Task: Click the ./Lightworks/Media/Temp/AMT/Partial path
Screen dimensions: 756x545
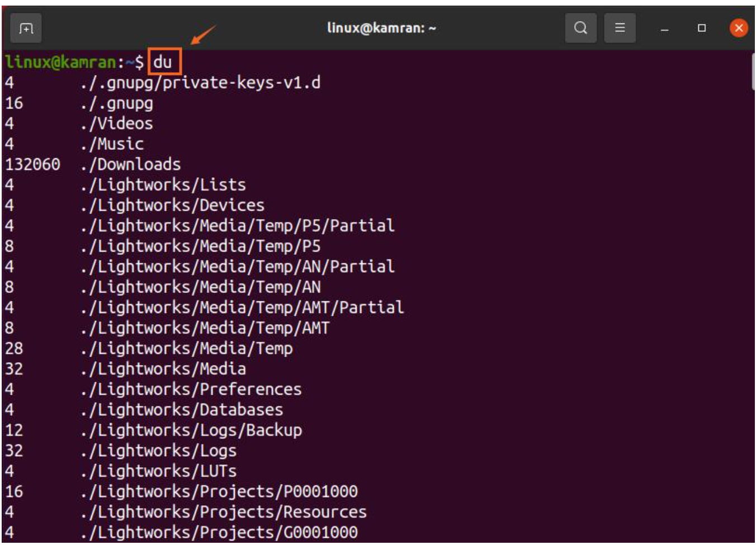Action: point(242,307)
